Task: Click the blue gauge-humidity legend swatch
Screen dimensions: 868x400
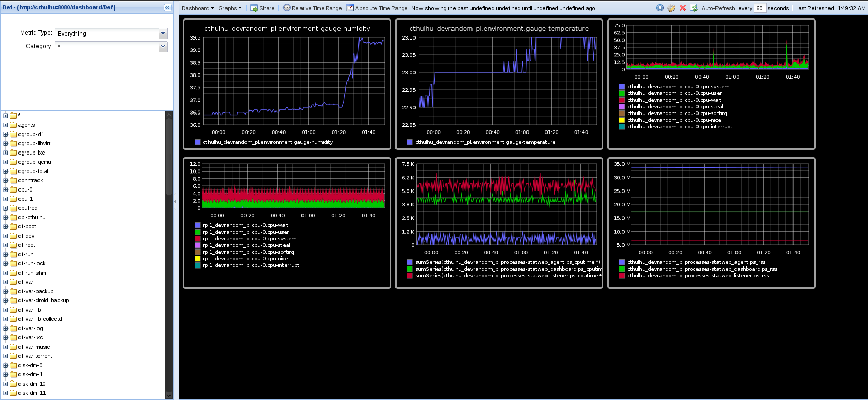Action: tap(198, 142)
